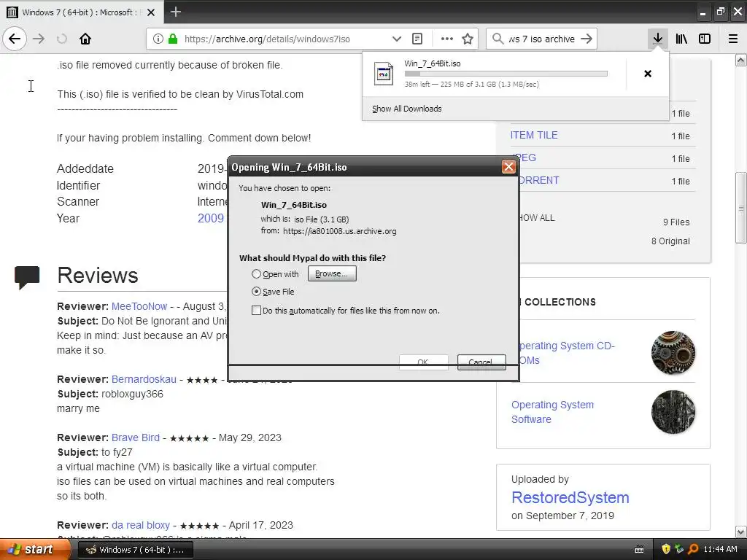The width and height of the screenshot is (747, 560).
Task: Select the Save File radio option
Action: 256,292
